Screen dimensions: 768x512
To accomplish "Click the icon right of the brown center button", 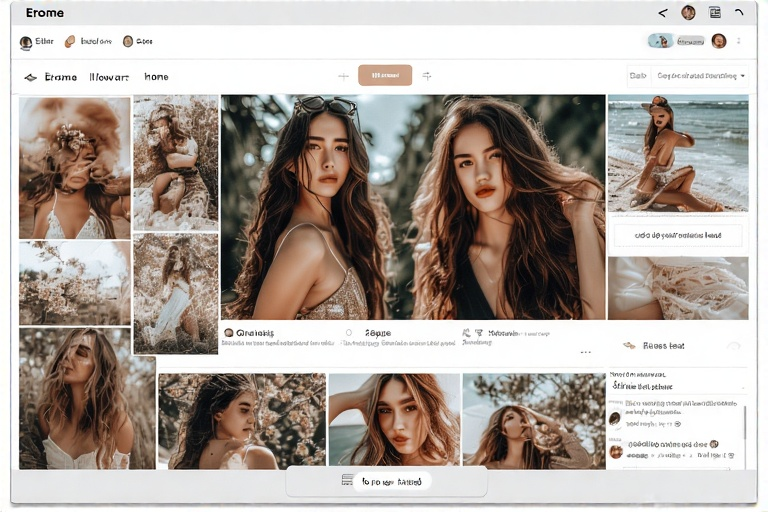I will (x=427, y=76).
